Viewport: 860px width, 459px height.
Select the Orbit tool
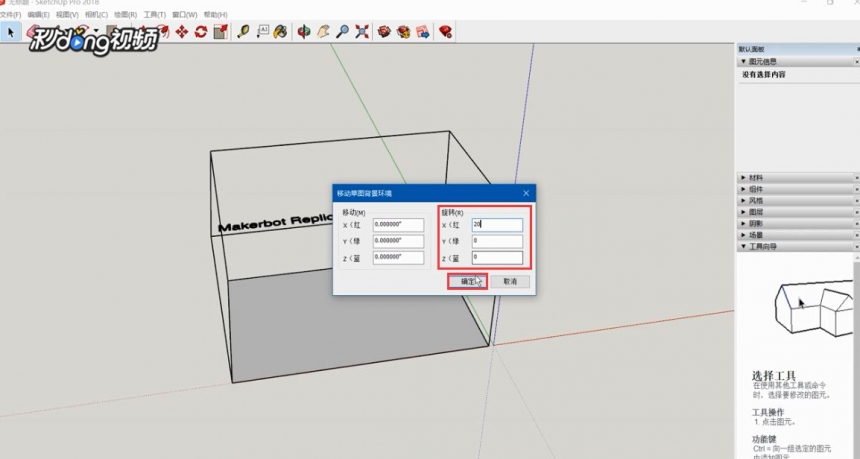point(303,32)
